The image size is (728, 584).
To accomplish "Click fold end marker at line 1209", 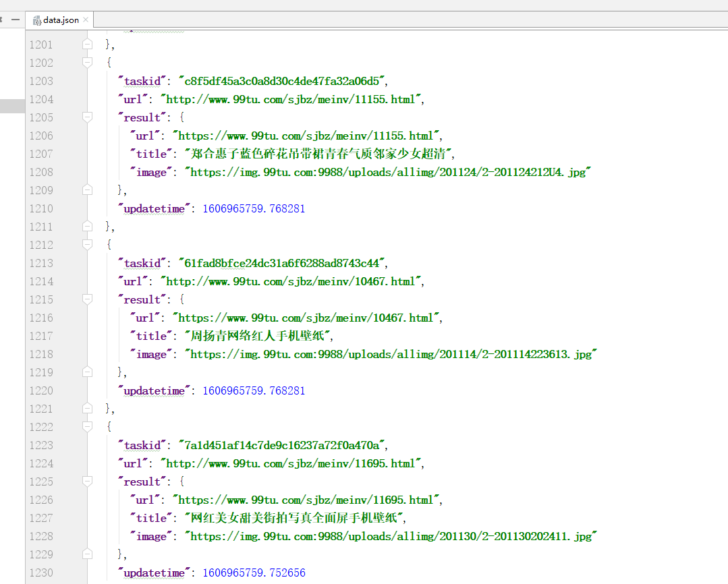I will point(87,190).
